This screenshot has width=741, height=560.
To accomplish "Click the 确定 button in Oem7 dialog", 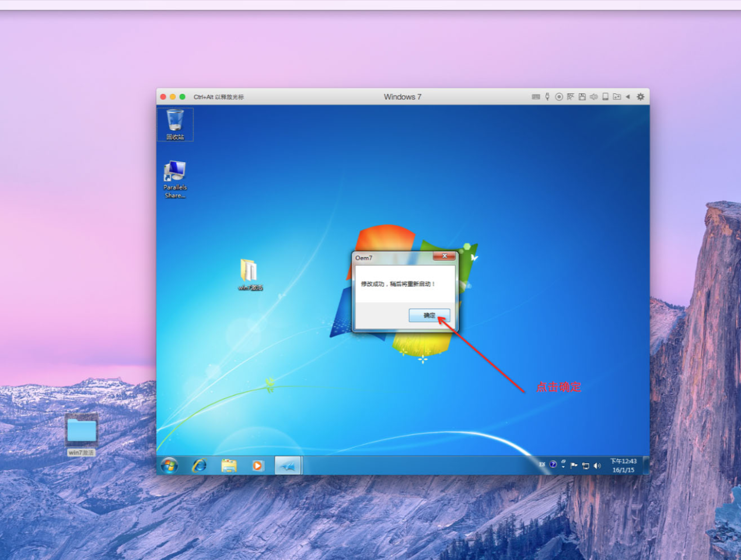I will point(429,316).
